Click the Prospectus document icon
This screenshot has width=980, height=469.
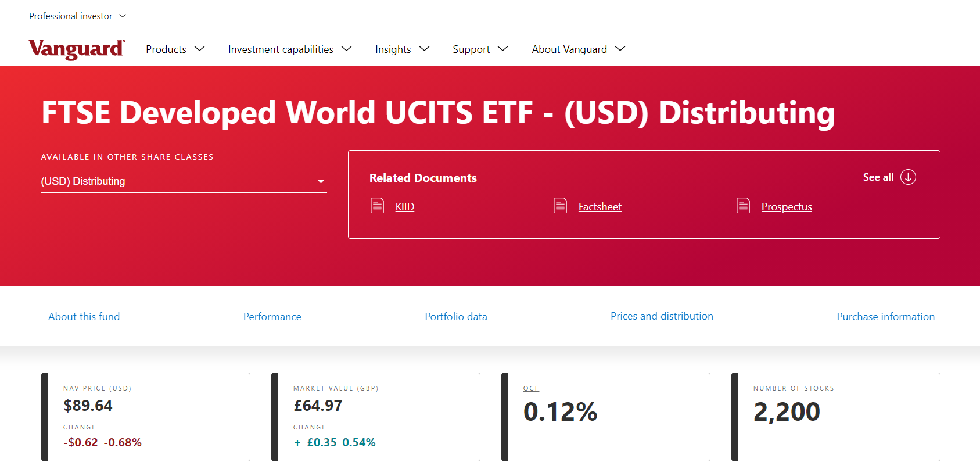pyautogui.click(x=743, y=206)
